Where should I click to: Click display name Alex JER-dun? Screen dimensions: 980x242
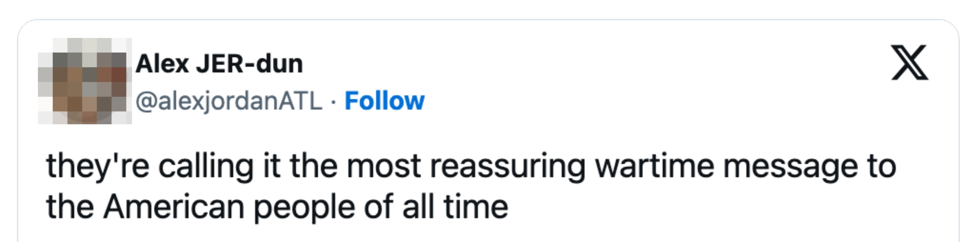tap(219, 64)
